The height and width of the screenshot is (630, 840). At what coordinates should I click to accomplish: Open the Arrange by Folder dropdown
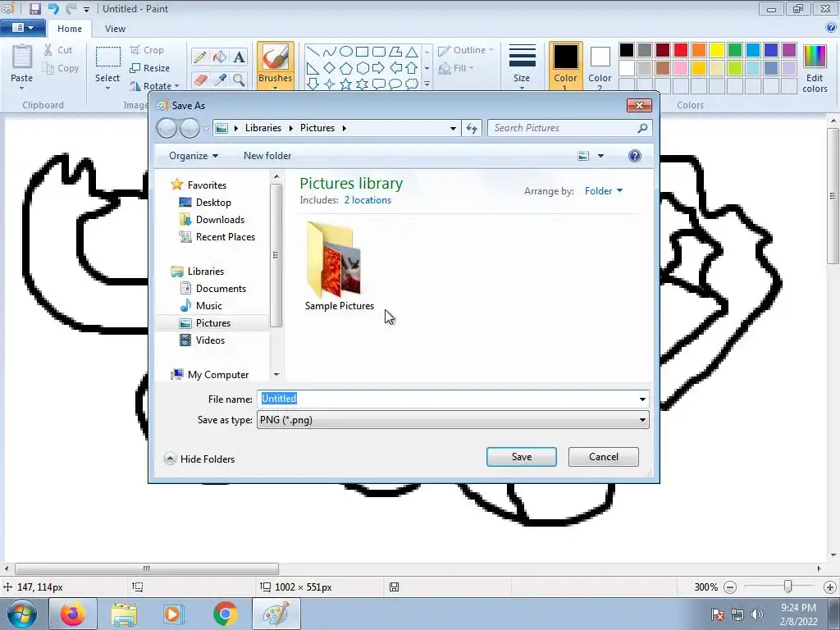[604, 190]
